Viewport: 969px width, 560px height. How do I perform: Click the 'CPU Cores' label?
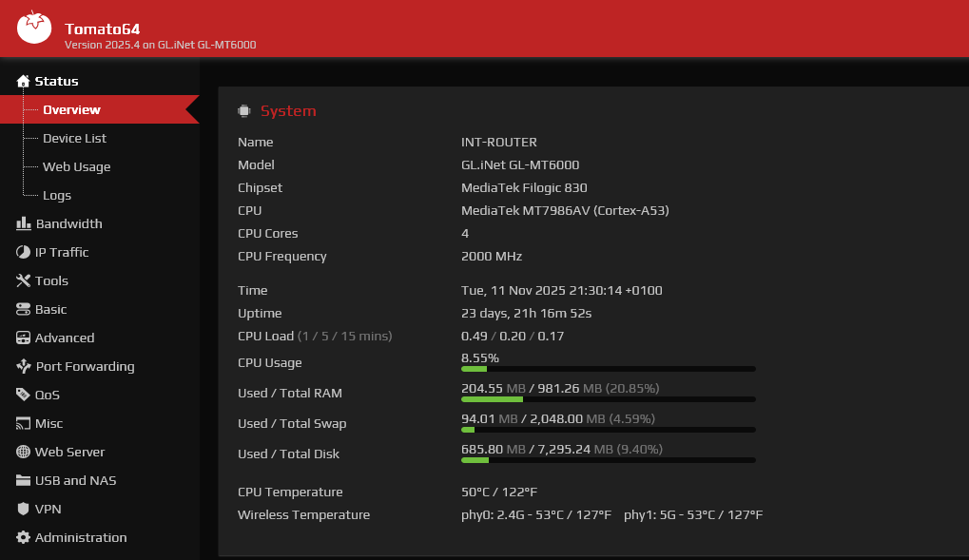267,233
